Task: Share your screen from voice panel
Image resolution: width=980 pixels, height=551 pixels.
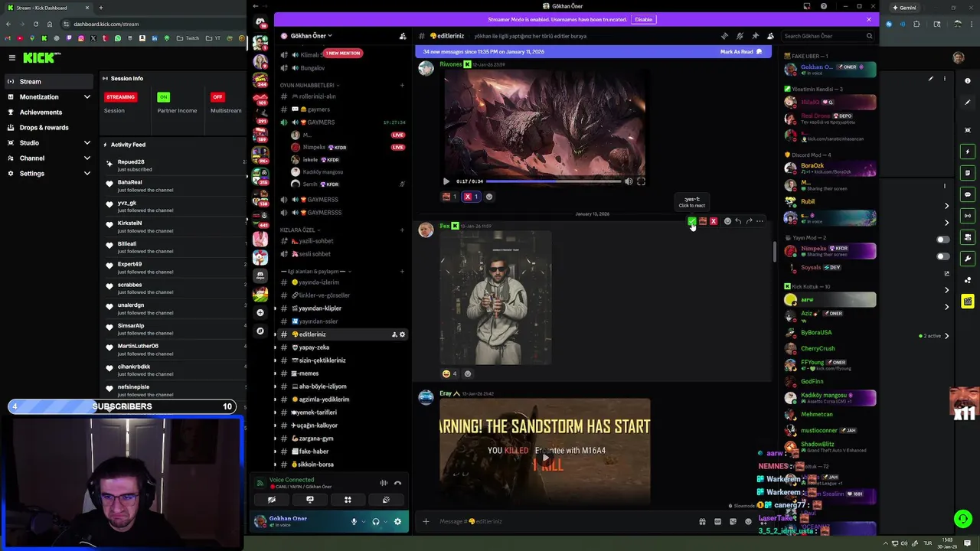Action: pyautogui.click(x=310, y=500)
